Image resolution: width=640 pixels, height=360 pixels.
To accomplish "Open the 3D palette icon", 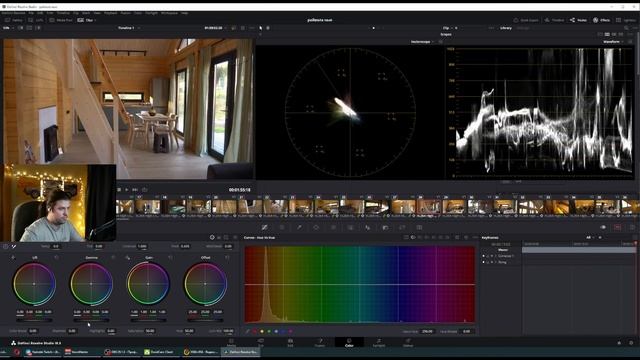I will click(x=419, y=227).
